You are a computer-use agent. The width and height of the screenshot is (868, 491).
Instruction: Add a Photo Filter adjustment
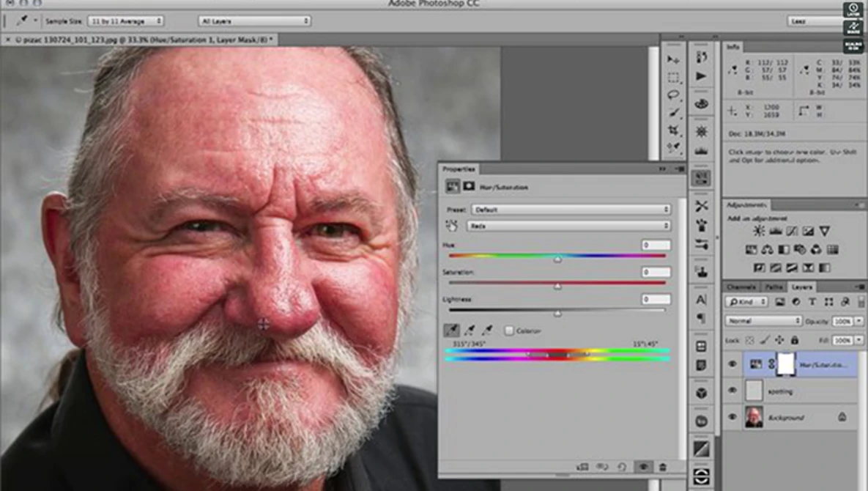click(x=800, y=250)
